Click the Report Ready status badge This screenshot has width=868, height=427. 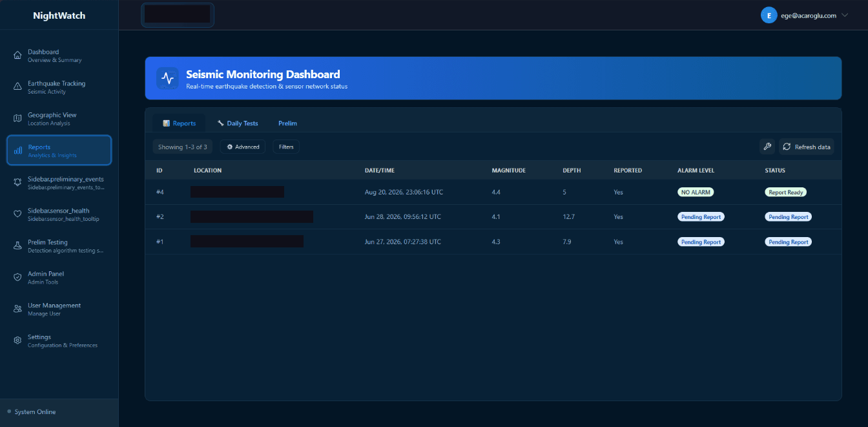pos(786,192)
